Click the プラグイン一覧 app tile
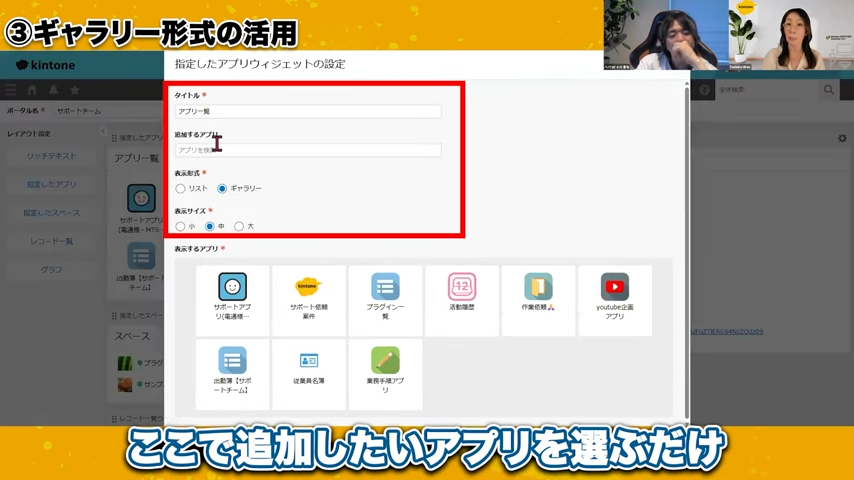The width and height of the screenshot is (854, 480). (x=385, y=300)
